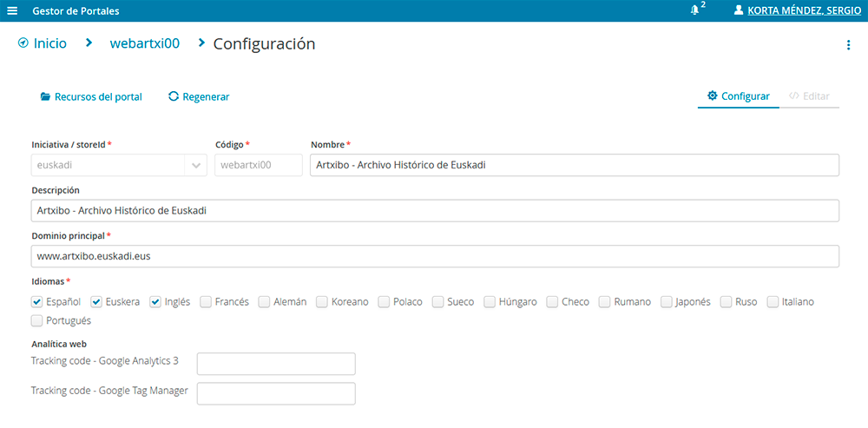
Task: Enable the Francés language checkbox
Action: [206, 302]
